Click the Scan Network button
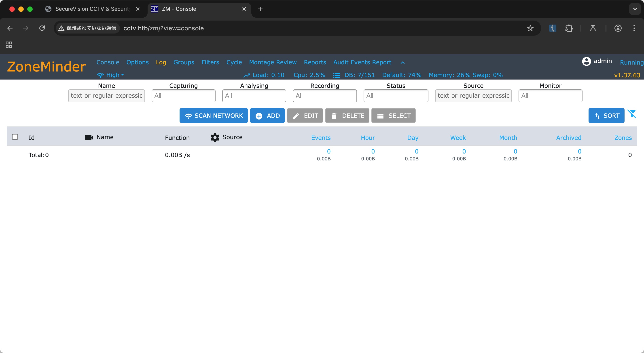The image size is (644, 353). (214, 116)
